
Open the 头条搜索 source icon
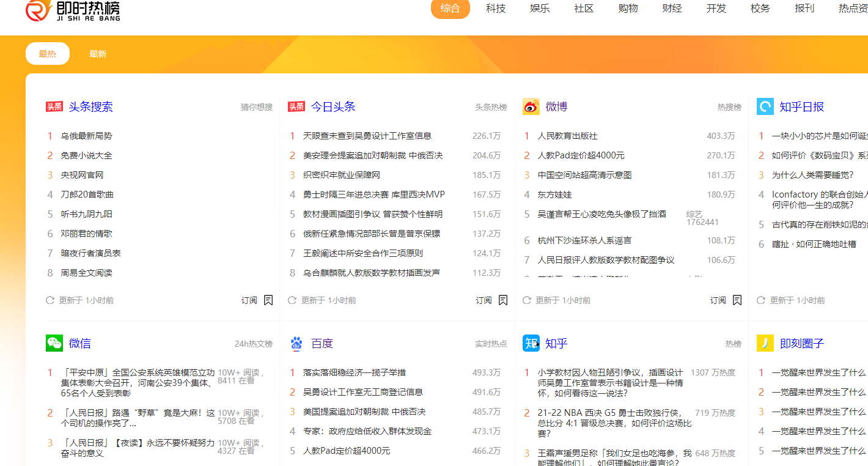coord(54,106)
